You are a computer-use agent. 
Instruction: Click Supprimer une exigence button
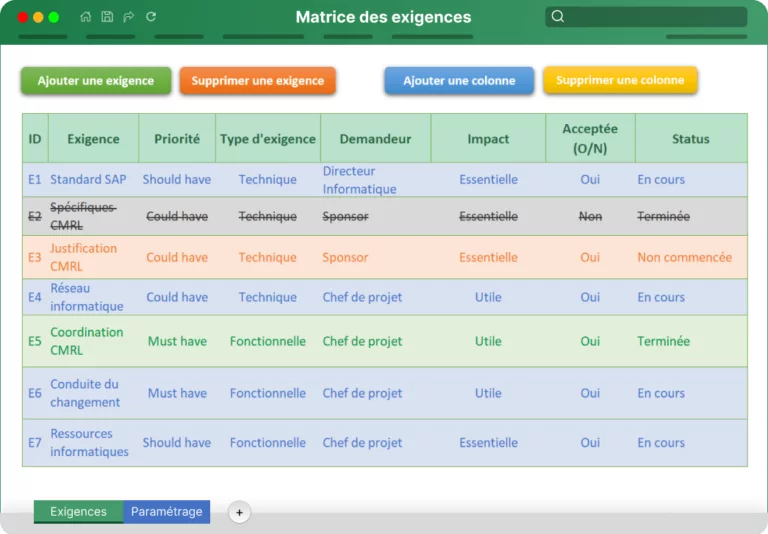coord(258,81)
